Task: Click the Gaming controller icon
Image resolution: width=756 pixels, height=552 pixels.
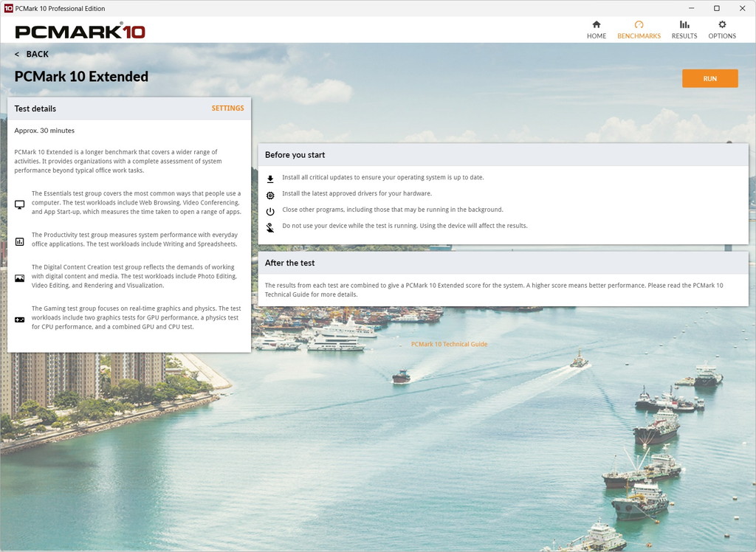Action: (19, 320)
